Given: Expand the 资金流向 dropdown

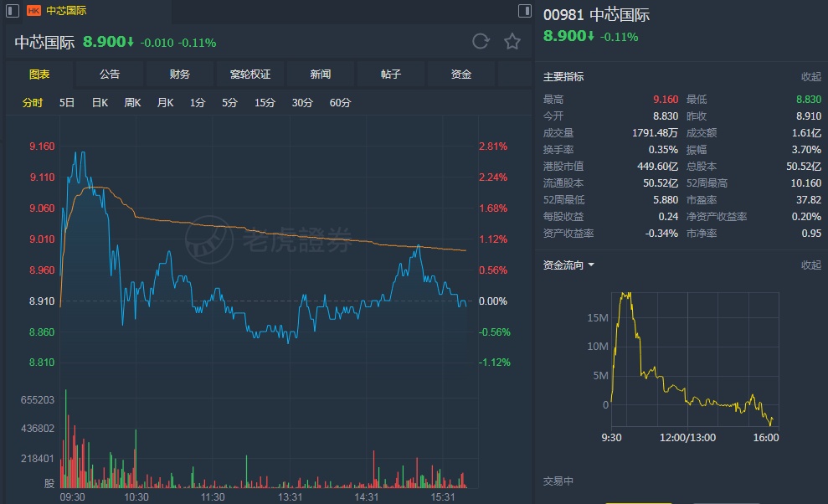Looking at the screenshot, I should coord(591,265).
